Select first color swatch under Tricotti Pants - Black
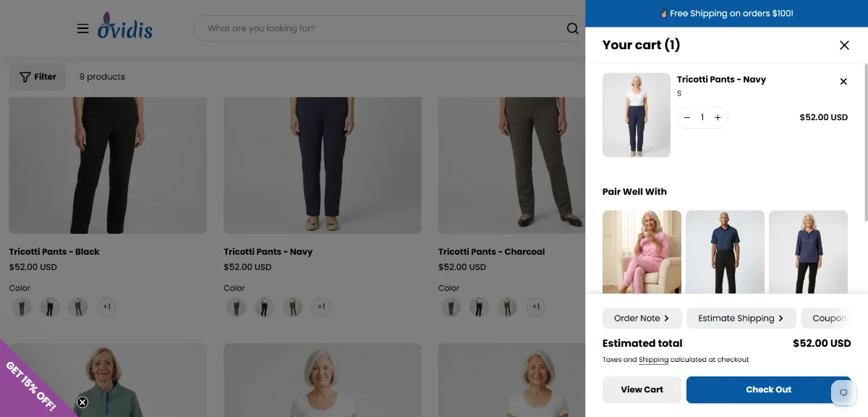 pyautogui.click(x=22, y=307)
